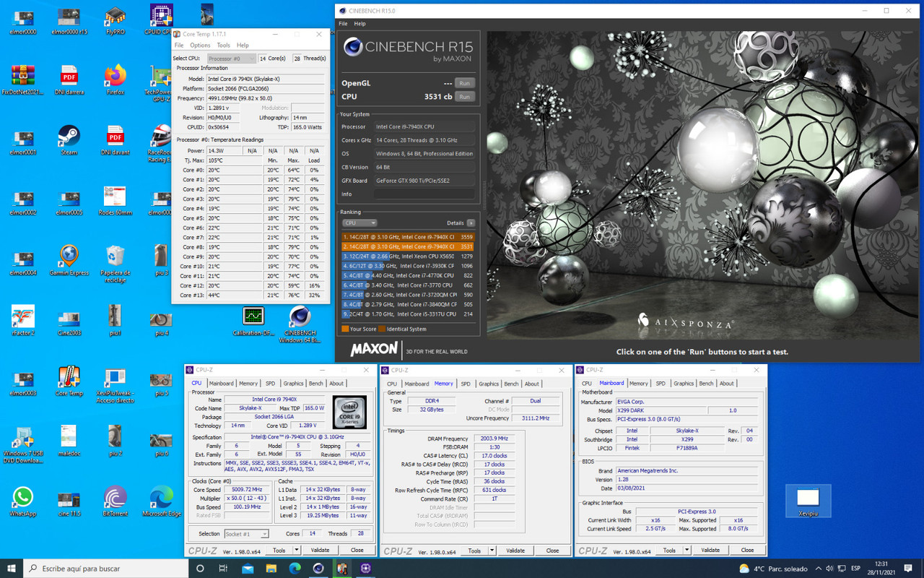Image resolution: width=924 pixels, height=578 pixels.
Task: Run the Cinebench CPU test
Action: tap(465, 97)
